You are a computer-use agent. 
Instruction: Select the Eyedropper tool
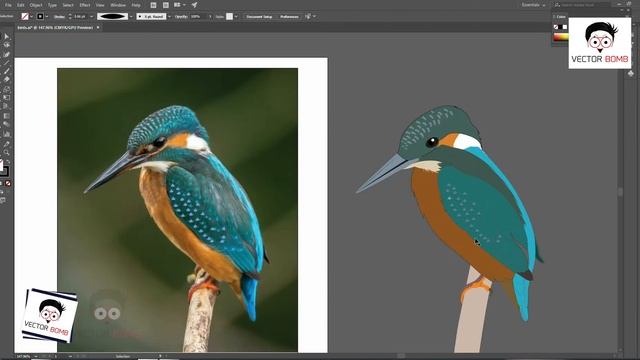point(7,144)
